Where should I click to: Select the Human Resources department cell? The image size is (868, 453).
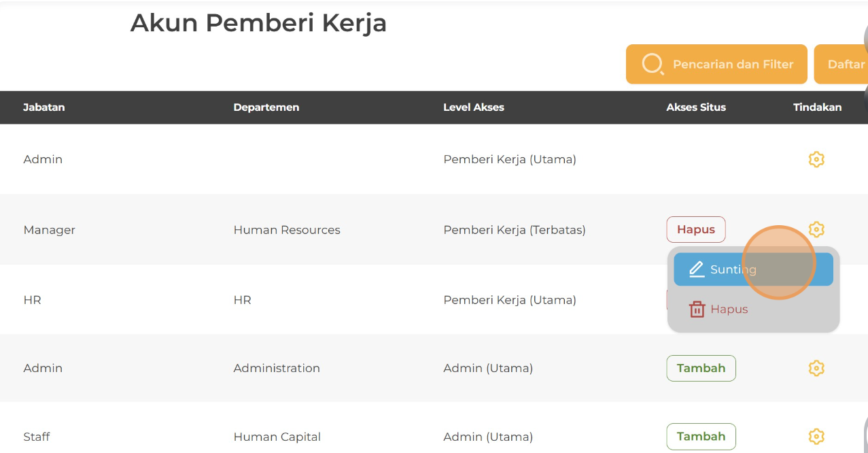[x=287, y=230]
